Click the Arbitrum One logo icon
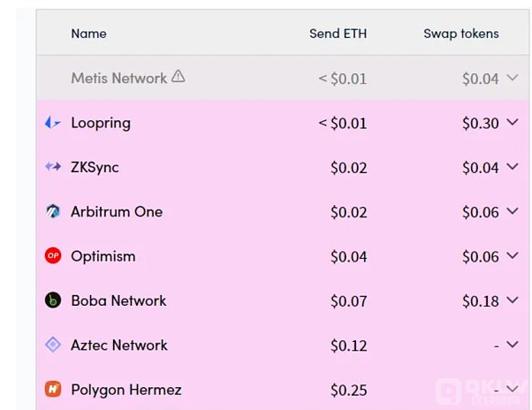Viewport: 532px width, 410px height. [x=53, y=211]
